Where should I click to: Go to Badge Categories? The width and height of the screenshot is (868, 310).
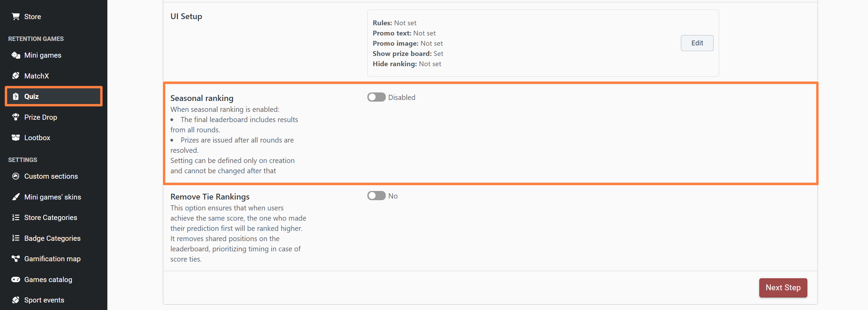(52, 238)
